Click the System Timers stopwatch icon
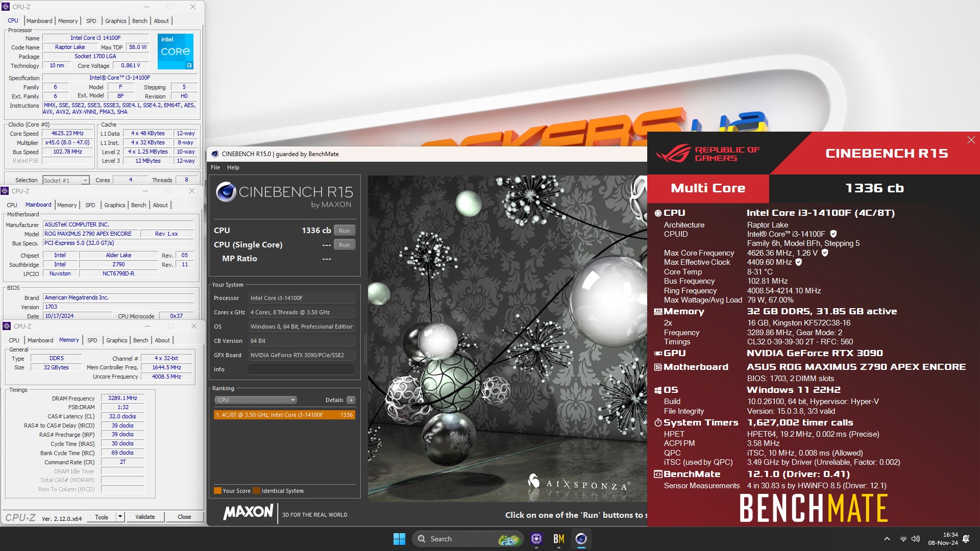 (658, 422)
